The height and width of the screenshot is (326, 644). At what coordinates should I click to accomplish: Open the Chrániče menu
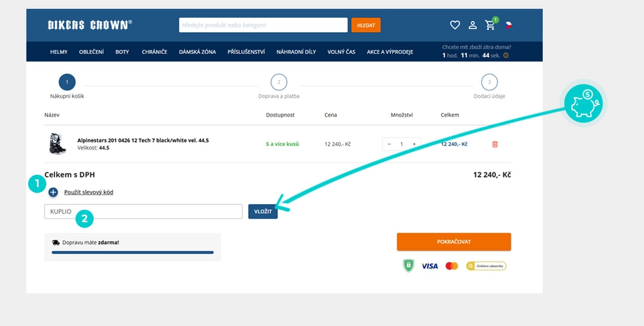click(x=155, y=52)
